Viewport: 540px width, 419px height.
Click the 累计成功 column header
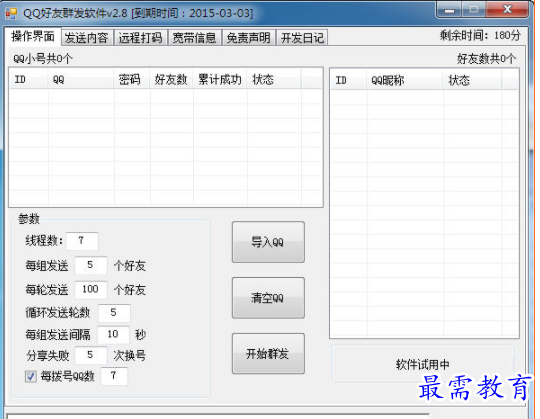220,80
